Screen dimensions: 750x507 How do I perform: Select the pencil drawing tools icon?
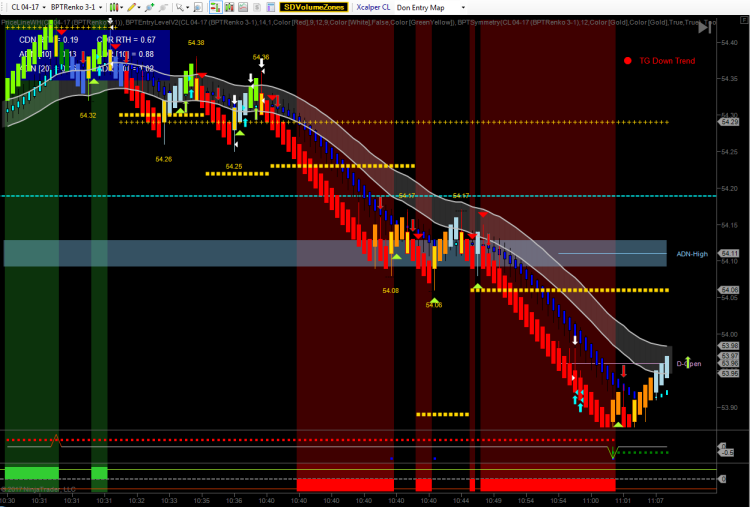[131, 7]
